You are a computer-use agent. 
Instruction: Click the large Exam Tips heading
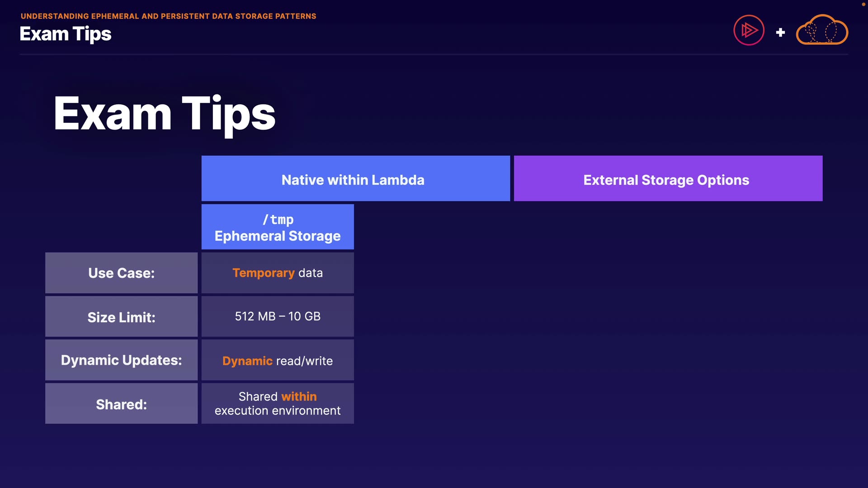pos(165,114)
